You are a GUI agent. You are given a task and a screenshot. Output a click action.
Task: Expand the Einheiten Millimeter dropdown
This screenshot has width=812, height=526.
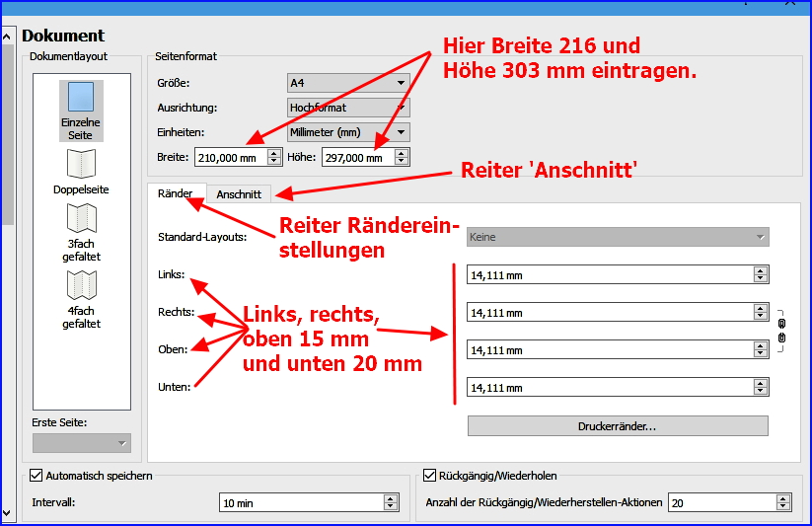[x=347, y=132]
